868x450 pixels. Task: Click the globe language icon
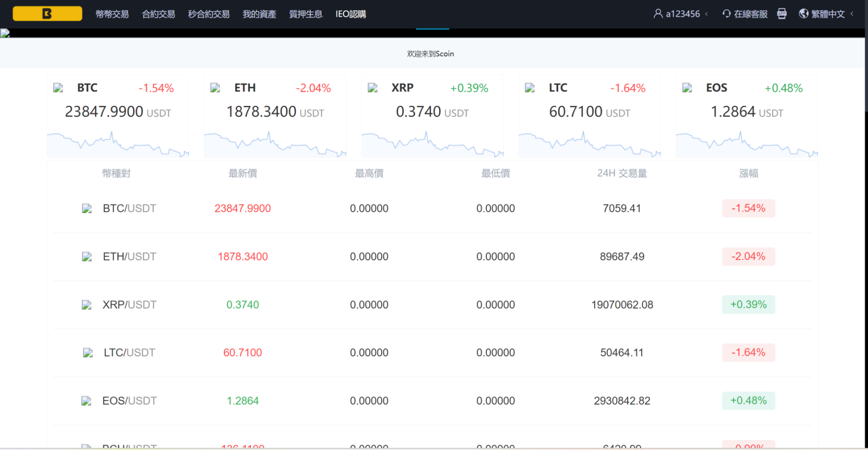click(x=804, y=14)
